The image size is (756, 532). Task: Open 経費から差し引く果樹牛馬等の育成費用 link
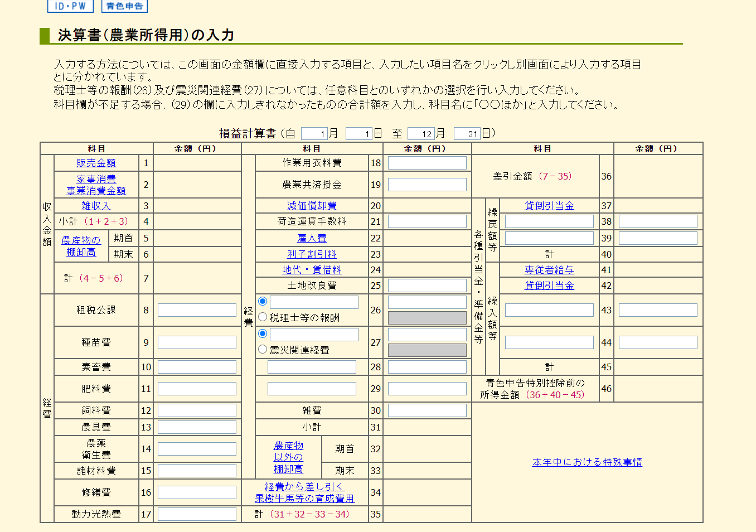[x=304, y=492]
